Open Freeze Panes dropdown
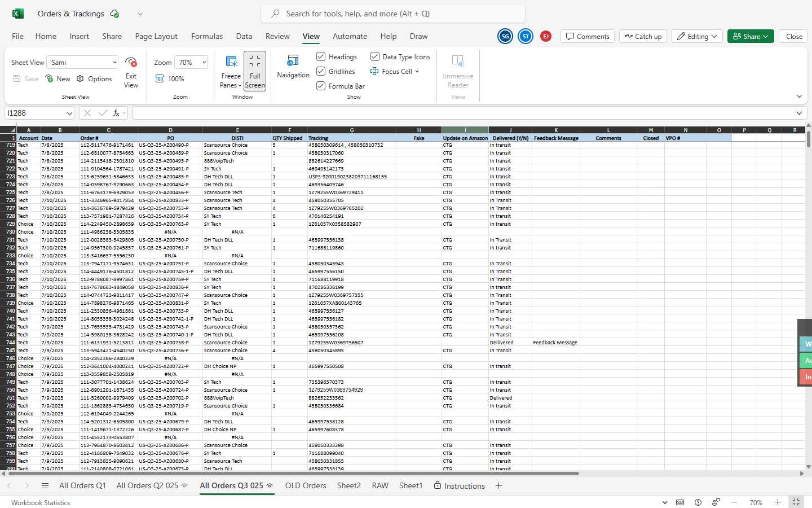Image resolution: width=812 pixels, height=508 pixels. click(x=231, y=72)
